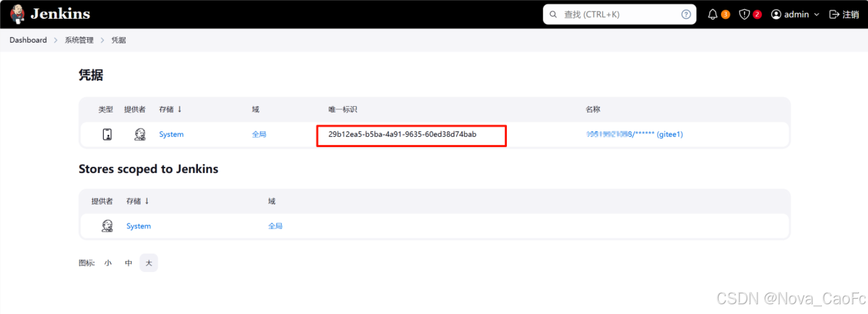Open System store link in credentials row
Screen dimensions: 868x314
tap(171, 134)
